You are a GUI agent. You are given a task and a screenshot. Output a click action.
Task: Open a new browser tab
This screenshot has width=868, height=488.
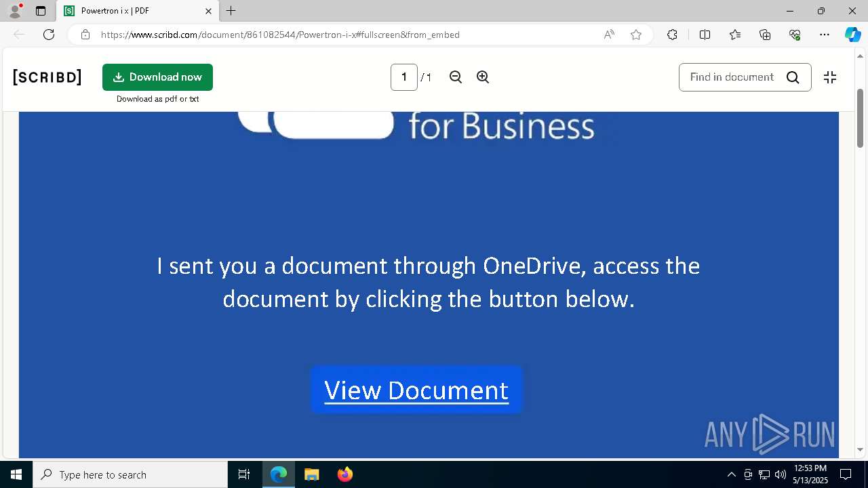pyautogui.click(x=231, y=11)
